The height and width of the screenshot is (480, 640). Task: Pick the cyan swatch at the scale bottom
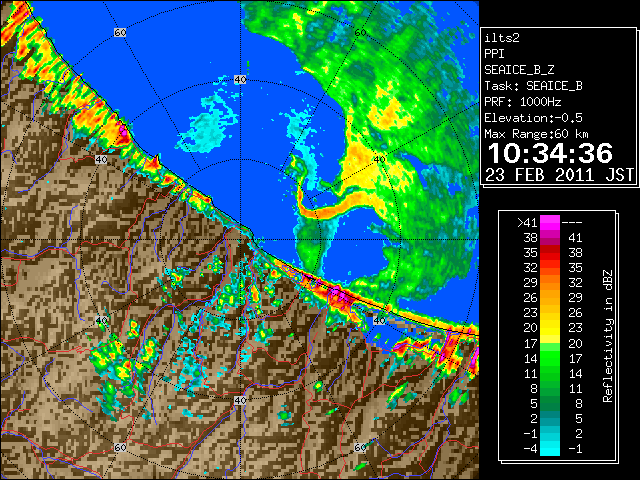[x=550, y=449]
